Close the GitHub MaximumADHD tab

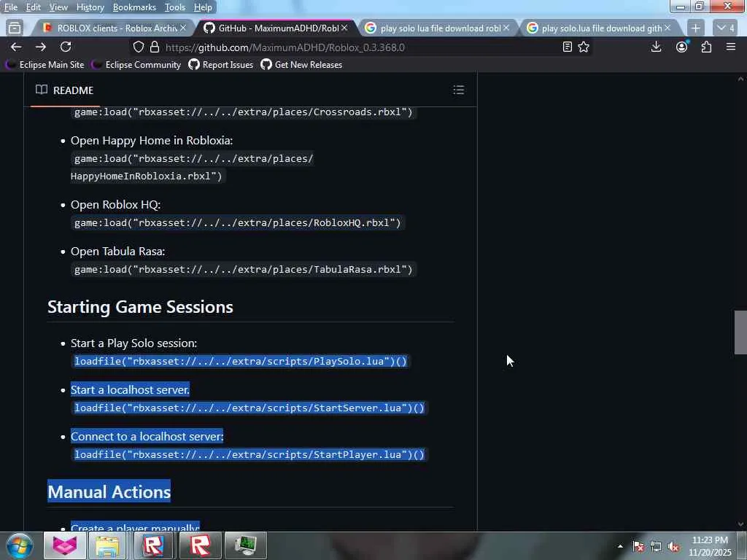tap(344, 28)
